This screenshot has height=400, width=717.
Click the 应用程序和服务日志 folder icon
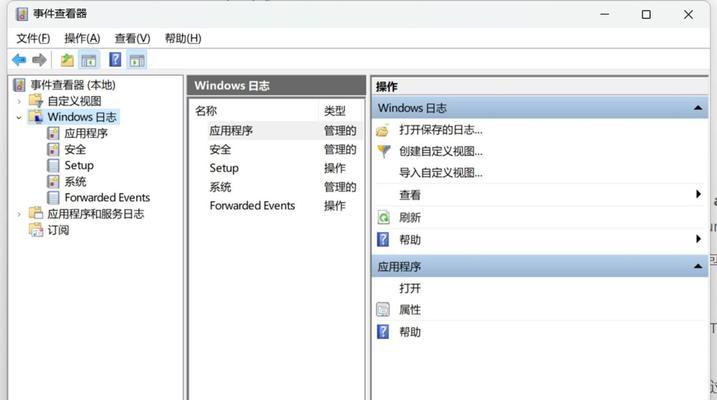(36, 213)
